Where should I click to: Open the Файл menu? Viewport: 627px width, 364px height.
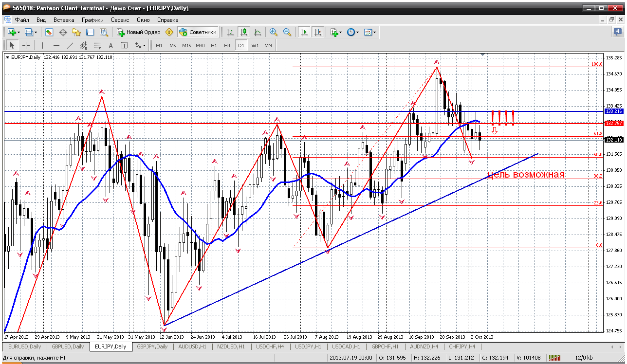tap(22, 20)
